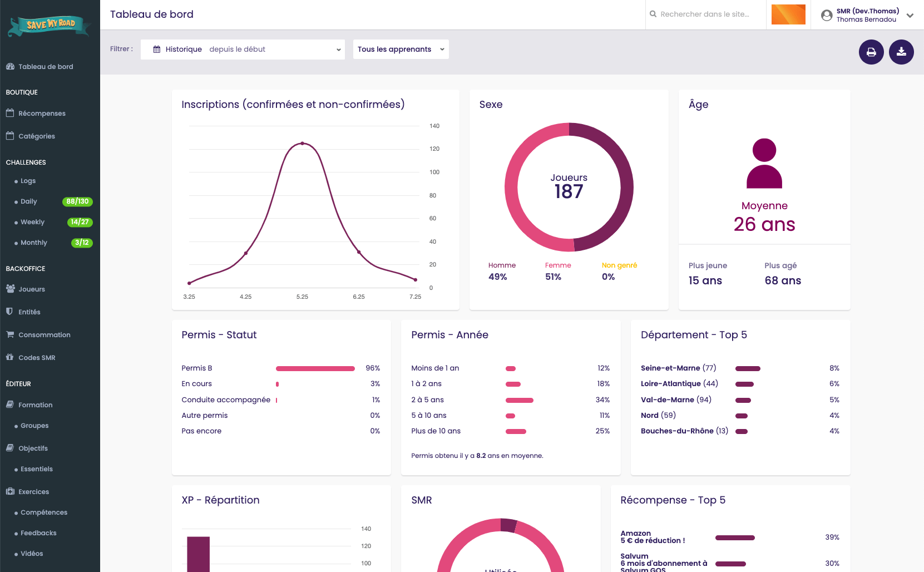Click Val-de-Marne (94) department row
This screenshot has height=572, width=924.
click(x=740, y=400)
